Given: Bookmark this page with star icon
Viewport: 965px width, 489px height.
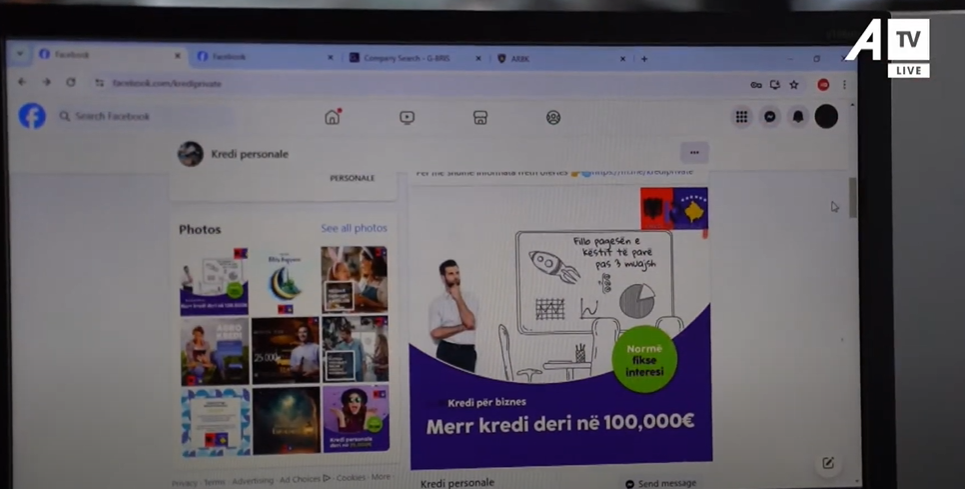Looking at the screenshot, I should click(794, 85).
